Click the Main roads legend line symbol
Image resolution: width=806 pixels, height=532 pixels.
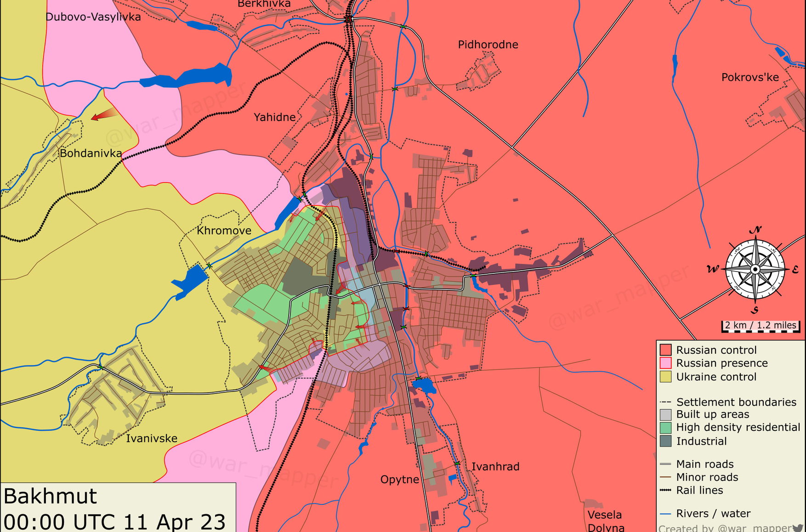tap(665, 464)
